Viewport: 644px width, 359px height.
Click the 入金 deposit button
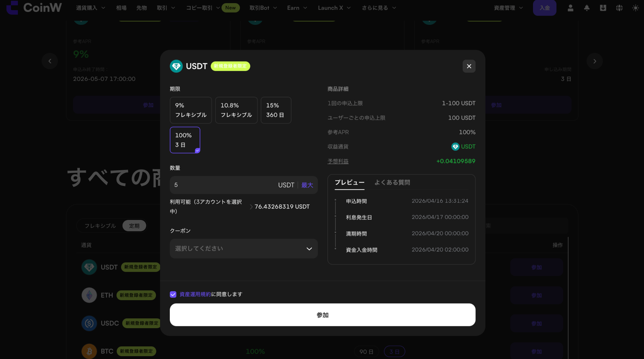click(545, 8)
